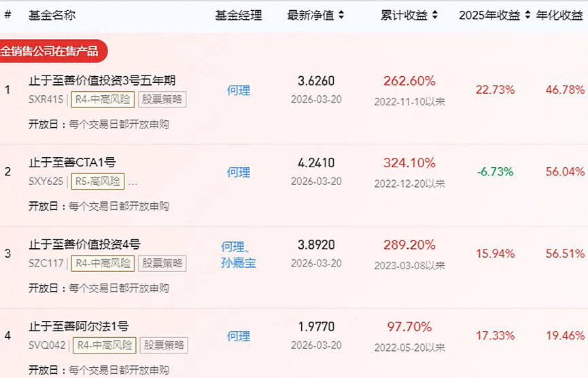The height and width of the screenshot is (378, 588).
Task: Click the R5-高风险 tag
Action: (97, 182)
